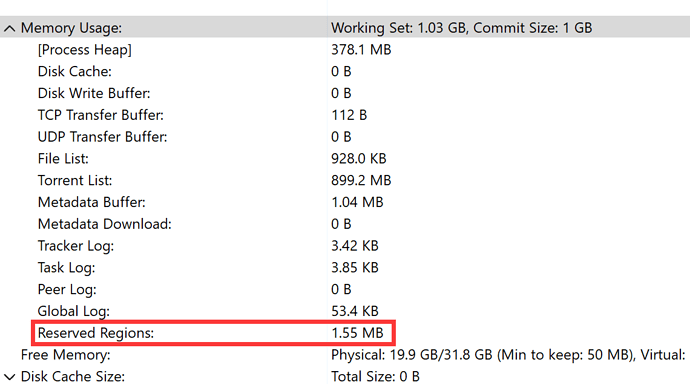Select the [Process Heap] row
The image size is (690, 384).
click(x=345, y=49)
